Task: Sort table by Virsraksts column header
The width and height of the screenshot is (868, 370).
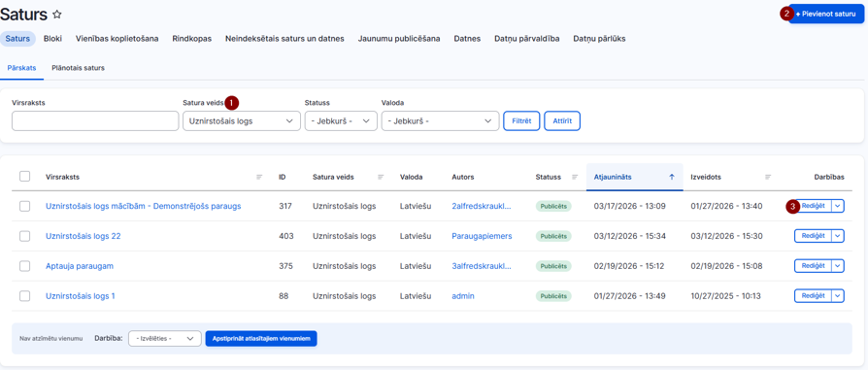Action: [x=62, y=178]
